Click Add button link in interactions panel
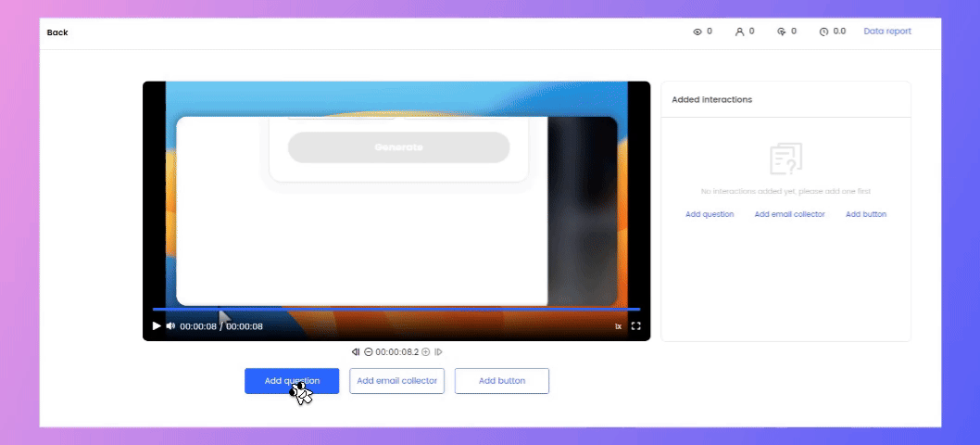This screenshot has width=980, height=445. (x=866, y=214)
